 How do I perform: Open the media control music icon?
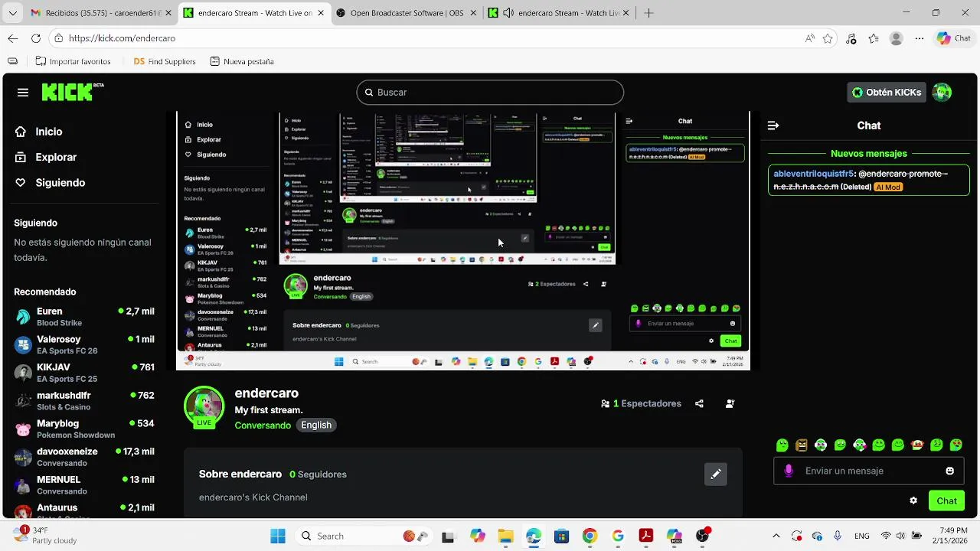[851, 38]
